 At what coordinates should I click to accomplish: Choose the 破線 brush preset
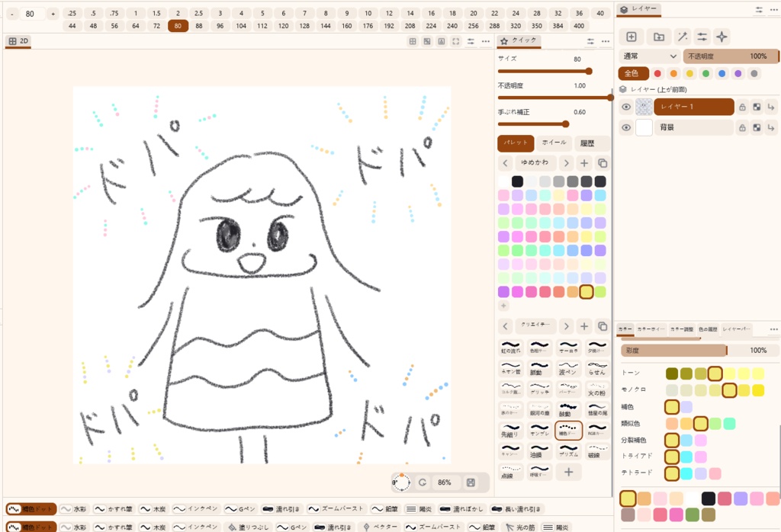(596, 451)
